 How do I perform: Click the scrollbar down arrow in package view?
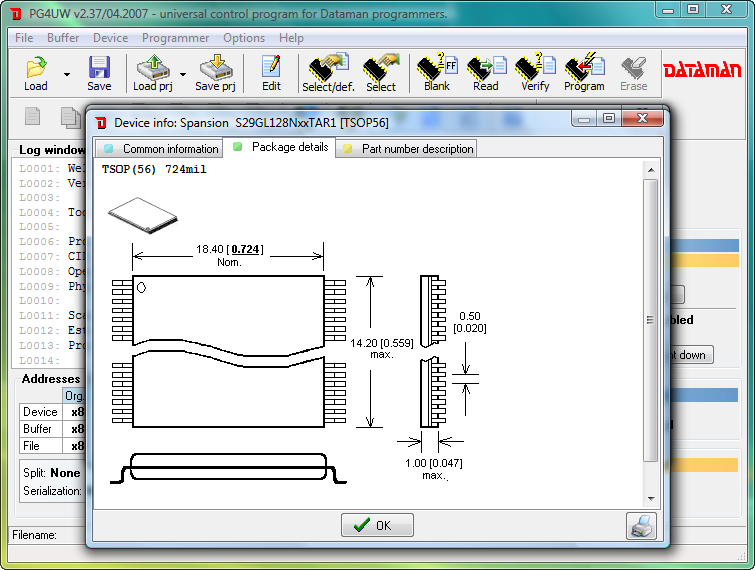(650, 498)
